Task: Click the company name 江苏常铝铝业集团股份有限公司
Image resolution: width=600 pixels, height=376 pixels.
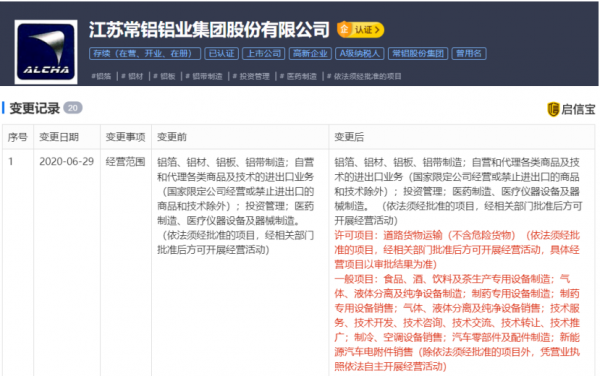Action: pos(209,30)
